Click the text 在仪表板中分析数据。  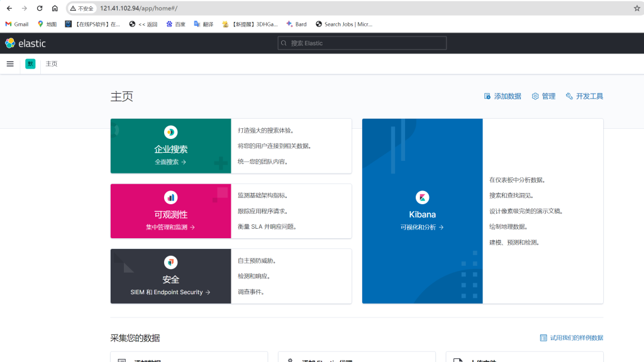(x=518, y=180)
